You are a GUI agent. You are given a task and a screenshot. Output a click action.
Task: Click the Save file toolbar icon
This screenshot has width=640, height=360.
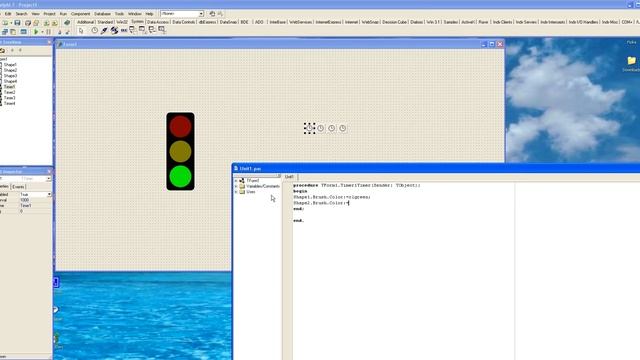coord(17,22)
